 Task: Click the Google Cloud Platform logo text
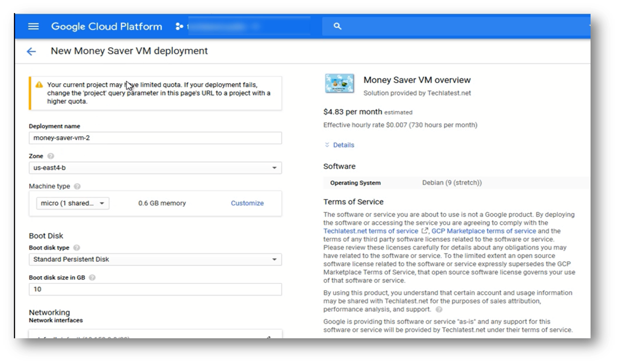[106, 27]
